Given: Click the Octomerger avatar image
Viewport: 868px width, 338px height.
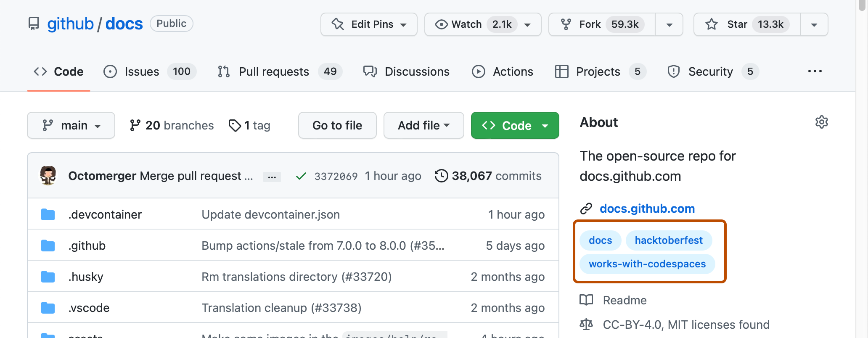Looking at the screenshot, I should pyautogui.click(x=48, y=176).
